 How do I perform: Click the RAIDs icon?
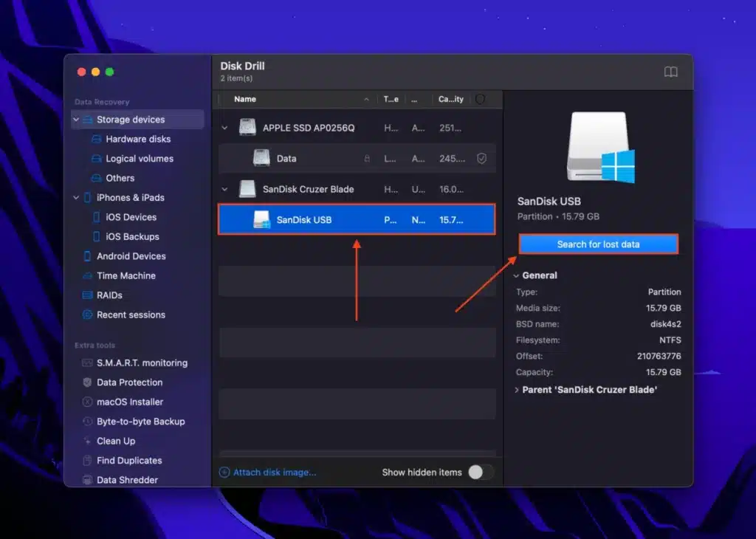click(x=87, y=295)
